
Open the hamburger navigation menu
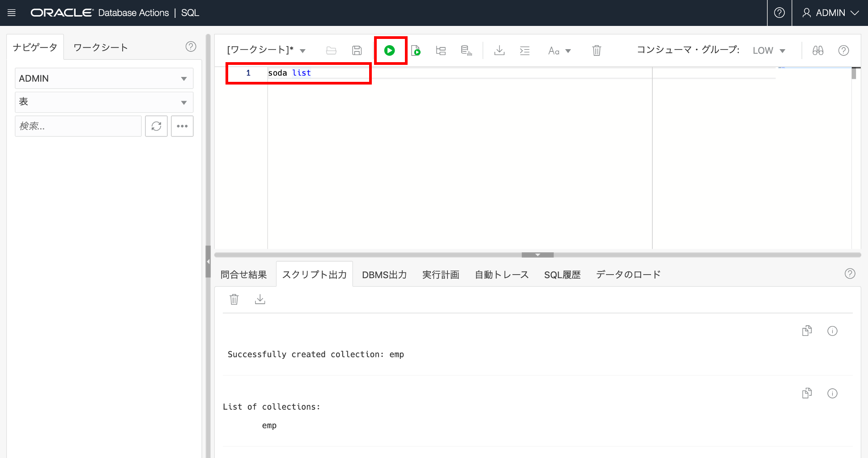click(x=12, y=13)
